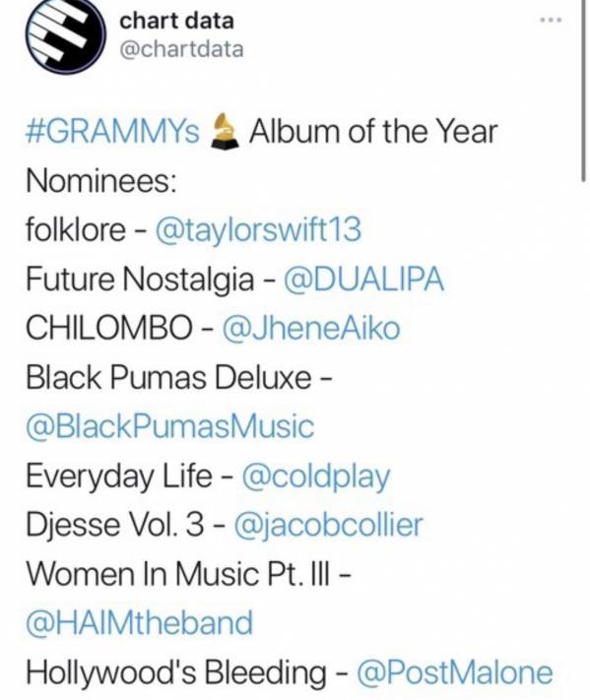Open the @taylorswift13 mention
The width and height of the screenshot is (590, 700).
point(258,230)
